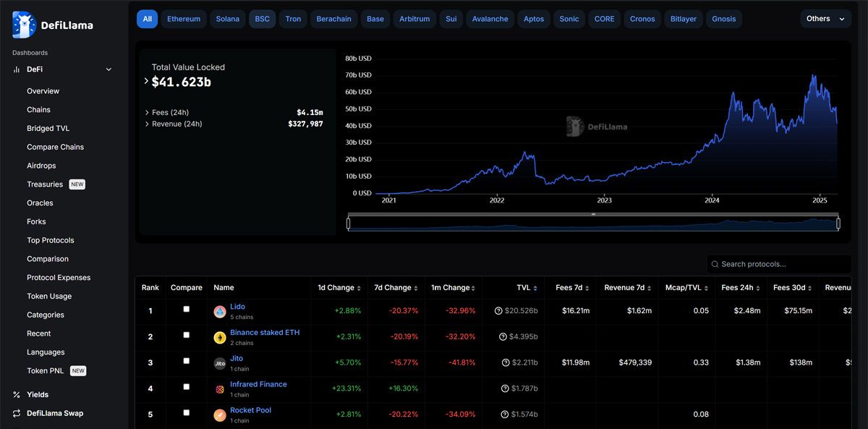Click the question mark icon beside $4.395b TVL
This screenshot has height=429, width=868.
coord(503,337)
